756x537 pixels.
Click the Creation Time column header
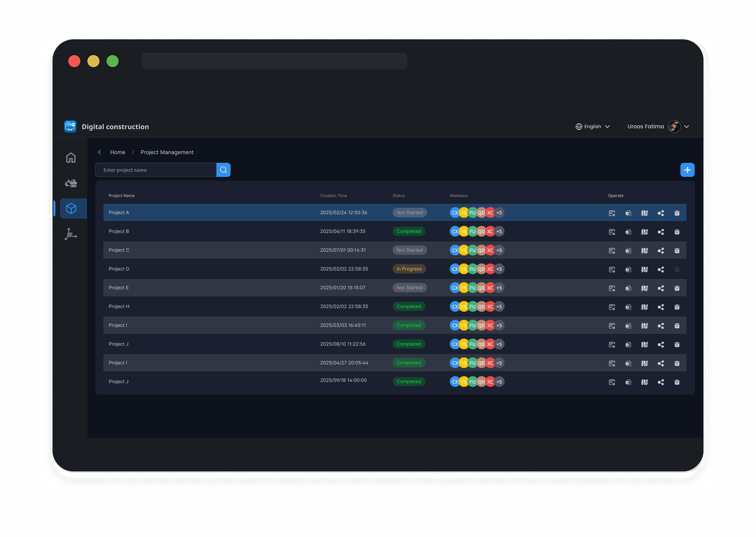pyautogui.click(x=333, y=196)
